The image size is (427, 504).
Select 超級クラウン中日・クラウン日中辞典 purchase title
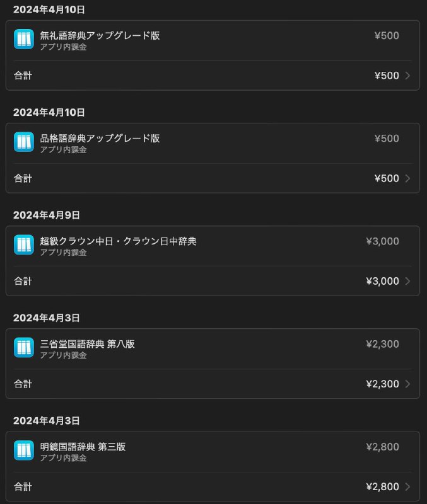pyautogui.click(x=118, y=241)
